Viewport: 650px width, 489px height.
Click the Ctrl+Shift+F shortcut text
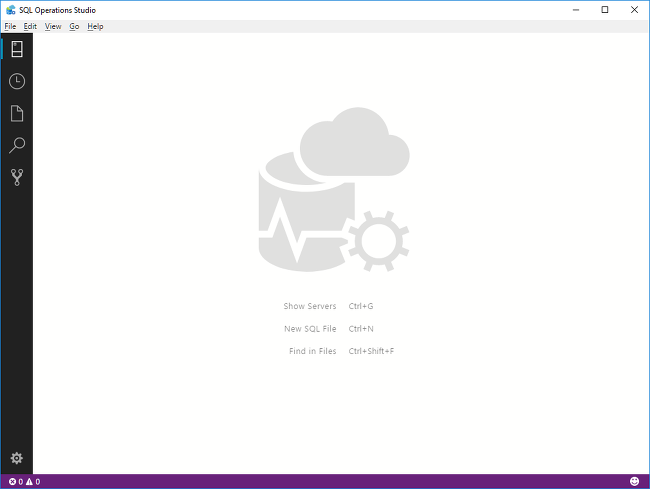point(371,351)
